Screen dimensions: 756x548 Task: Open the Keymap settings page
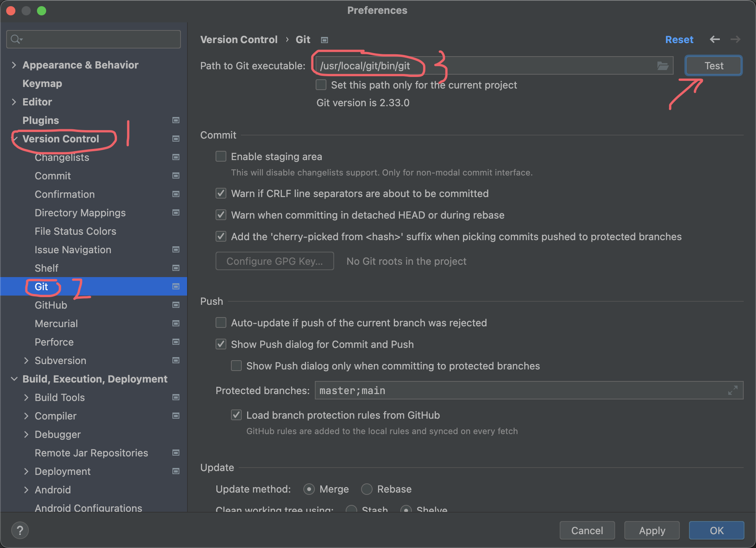click(x=42, y=84)
